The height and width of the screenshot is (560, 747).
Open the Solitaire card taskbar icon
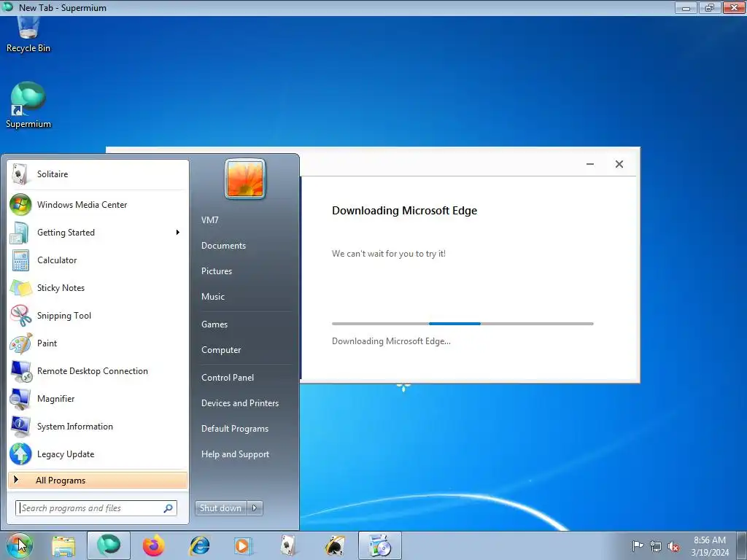tap(288, 545)
